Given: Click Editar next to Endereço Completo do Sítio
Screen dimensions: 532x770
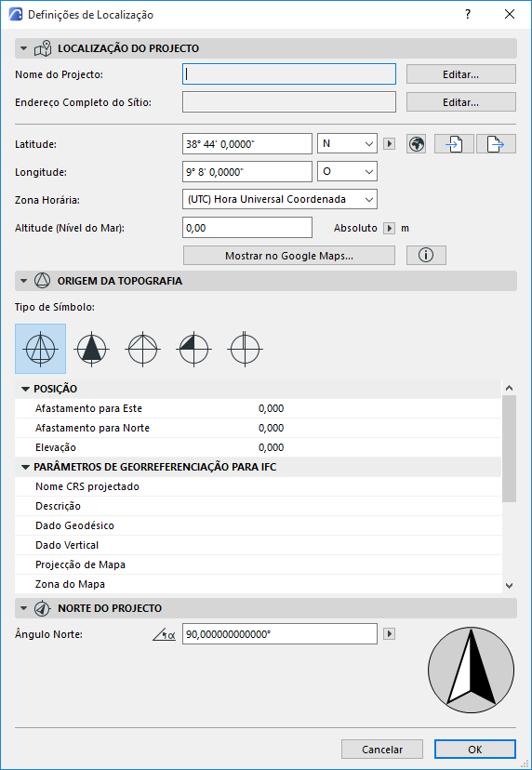Looking at the screenshot, I should tap(460, 102).
